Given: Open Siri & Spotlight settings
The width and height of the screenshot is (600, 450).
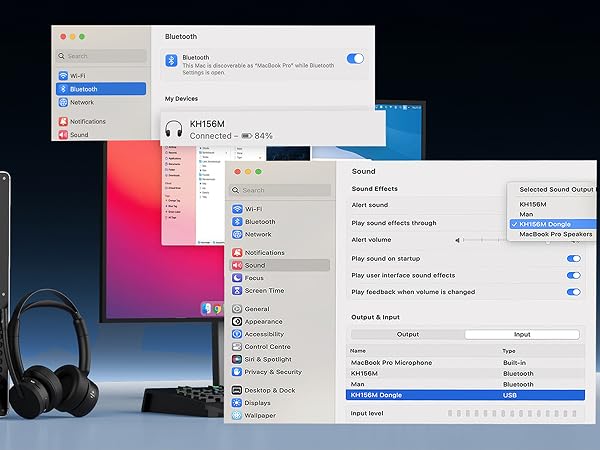Looking at the screenshot, I should point(262,359).
